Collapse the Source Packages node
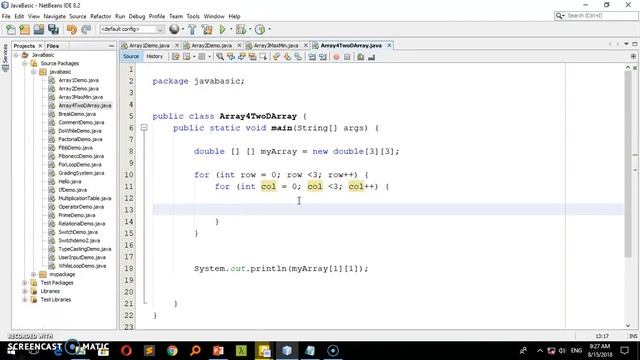The height and width of the screenshot is (360, 640). point(25,63)
